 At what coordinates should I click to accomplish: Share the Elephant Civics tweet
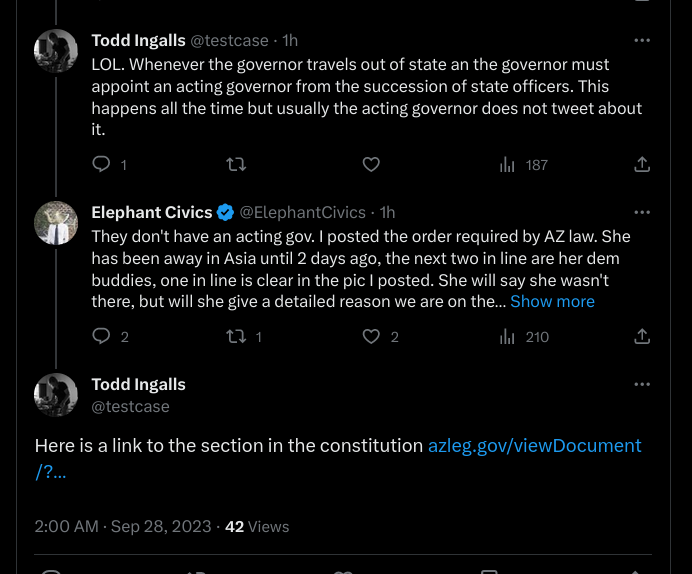642,337
